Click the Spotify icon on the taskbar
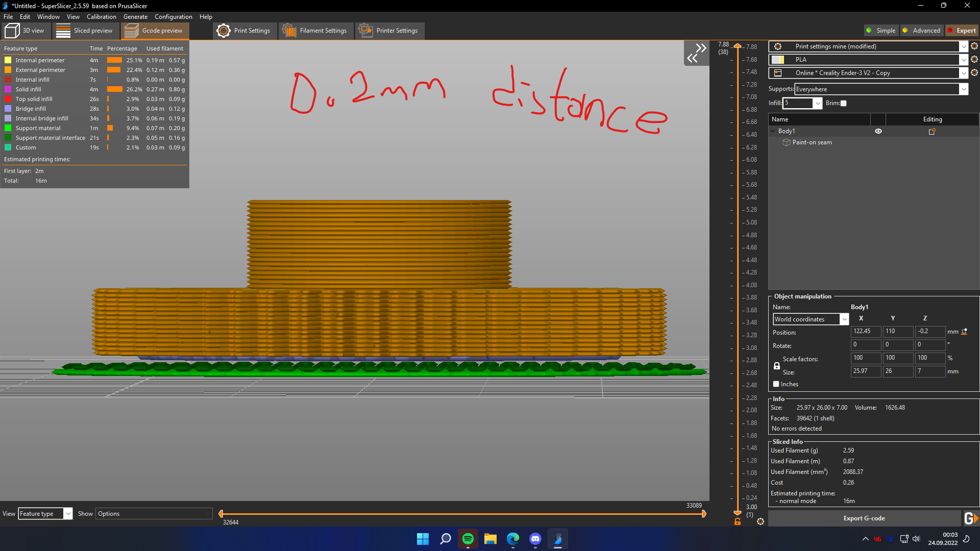 pos(468,539)
